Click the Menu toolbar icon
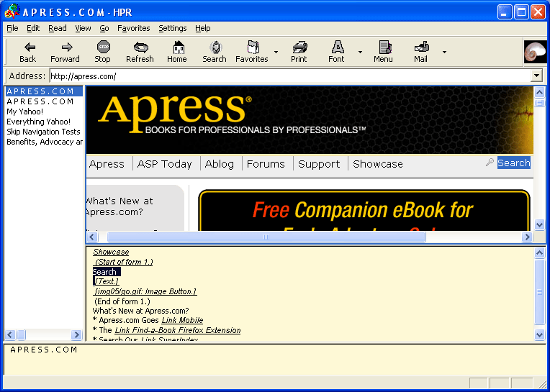Screen dimensions: 550x392 (x=385, y=47)
